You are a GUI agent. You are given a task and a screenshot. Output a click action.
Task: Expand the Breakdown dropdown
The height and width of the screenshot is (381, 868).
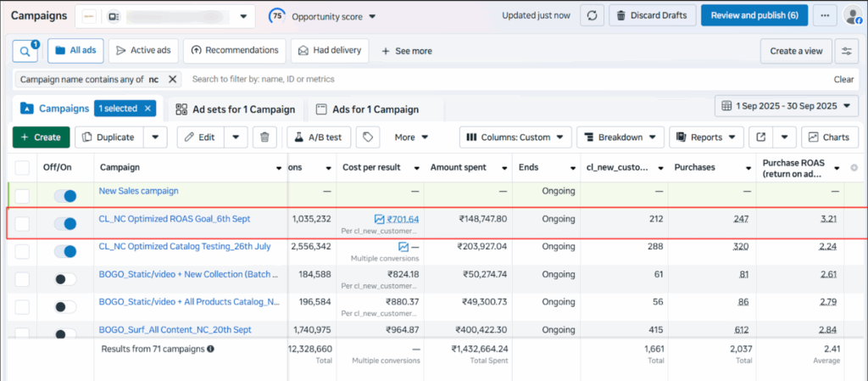[620, 137]
